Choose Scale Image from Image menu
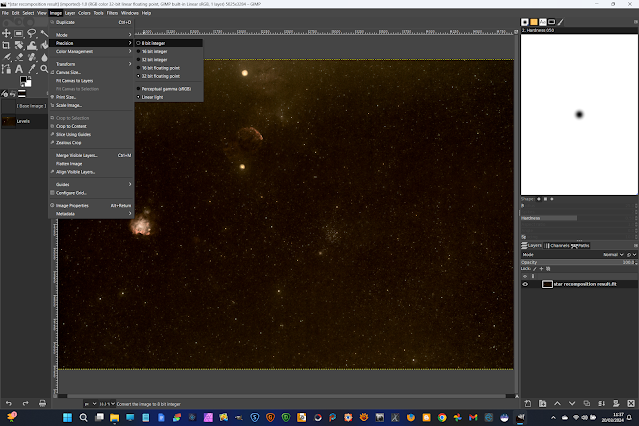Image resolution: width=639 pixels, height=426 pixels. [x=91, y=105]
